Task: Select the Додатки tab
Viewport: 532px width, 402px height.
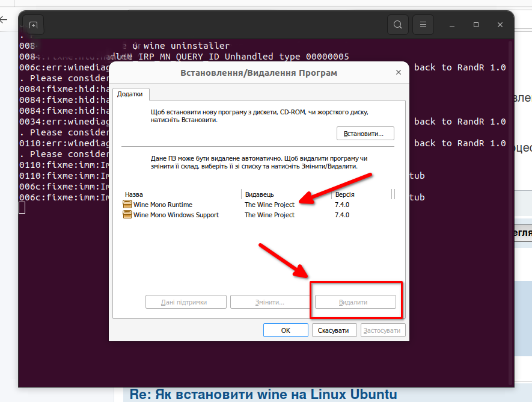Action: point(130,94)
